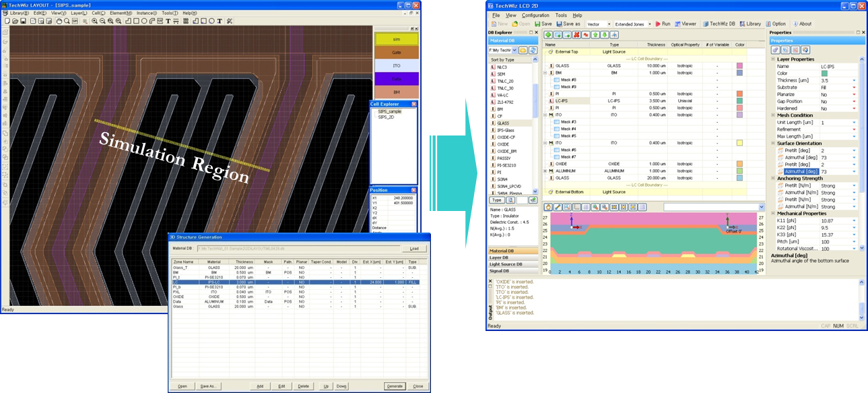Open the dropdown above the structure viewer
Viewport: 868px width, 393px height.
761,207
